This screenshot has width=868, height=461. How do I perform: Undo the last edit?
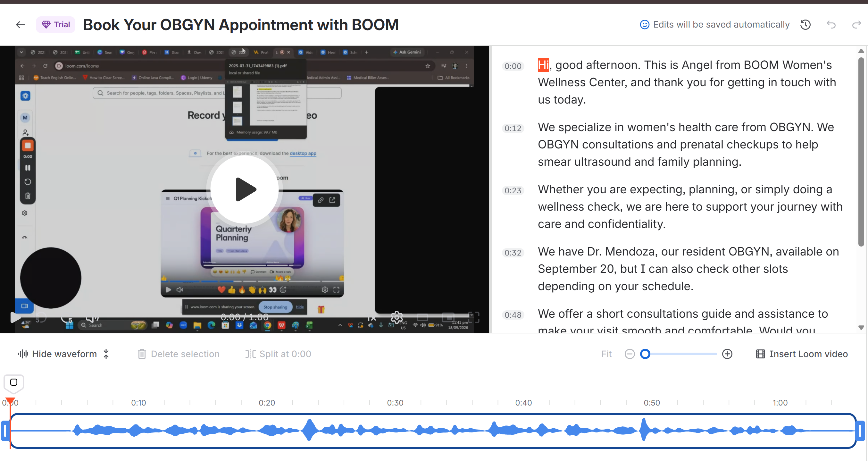[x=831, y=25]
